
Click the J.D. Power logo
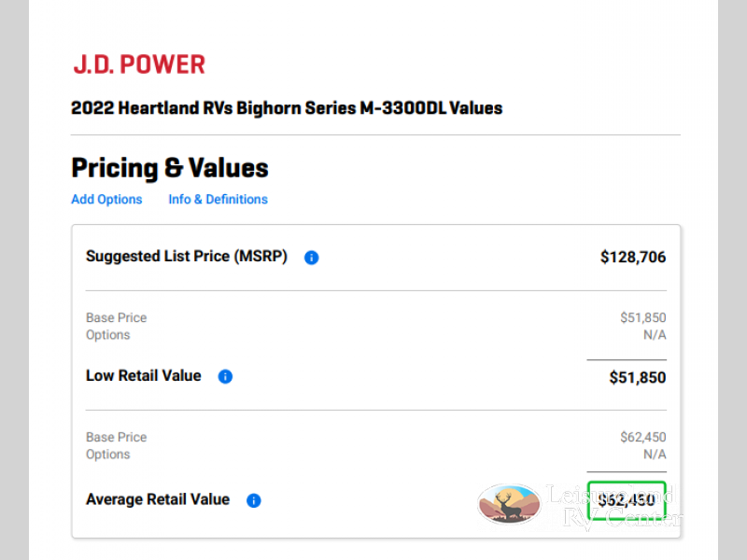139,64
